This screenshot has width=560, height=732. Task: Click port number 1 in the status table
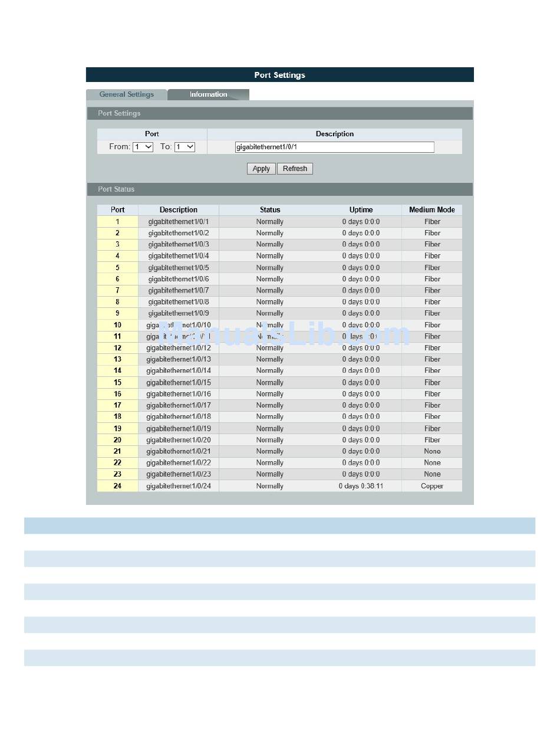pyautogui.click(x=118, y=222)
